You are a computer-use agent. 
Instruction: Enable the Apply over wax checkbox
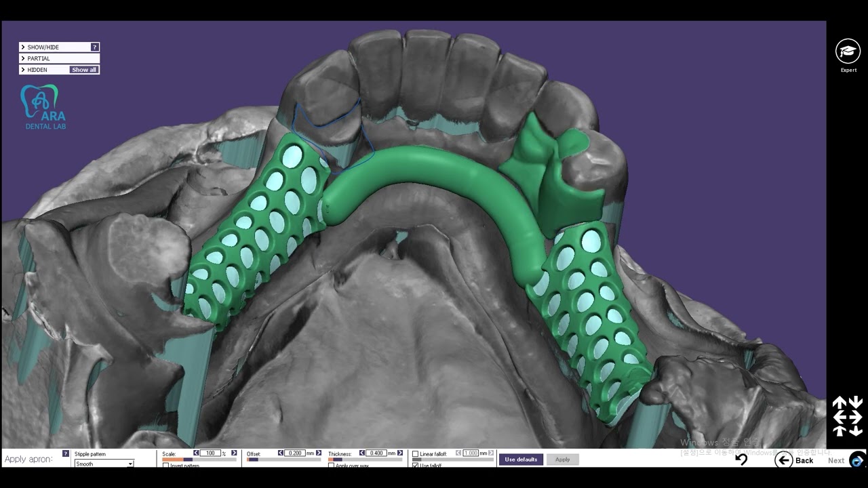(332, 466)
